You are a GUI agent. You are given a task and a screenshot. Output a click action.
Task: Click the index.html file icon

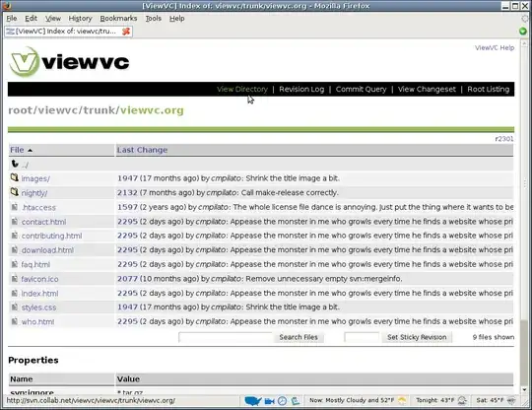pyautogui.click(x=14, y=293)
